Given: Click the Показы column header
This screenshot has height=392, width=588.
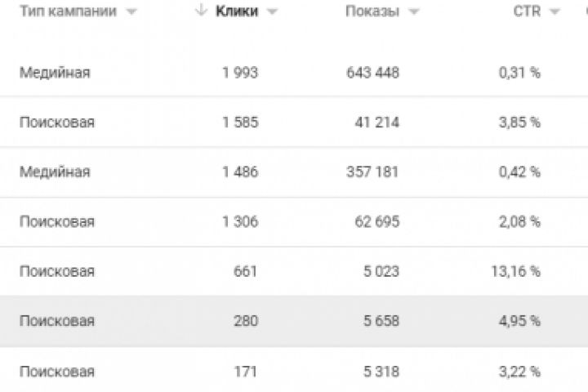Looking at the screenshot, I should (372, 11).
